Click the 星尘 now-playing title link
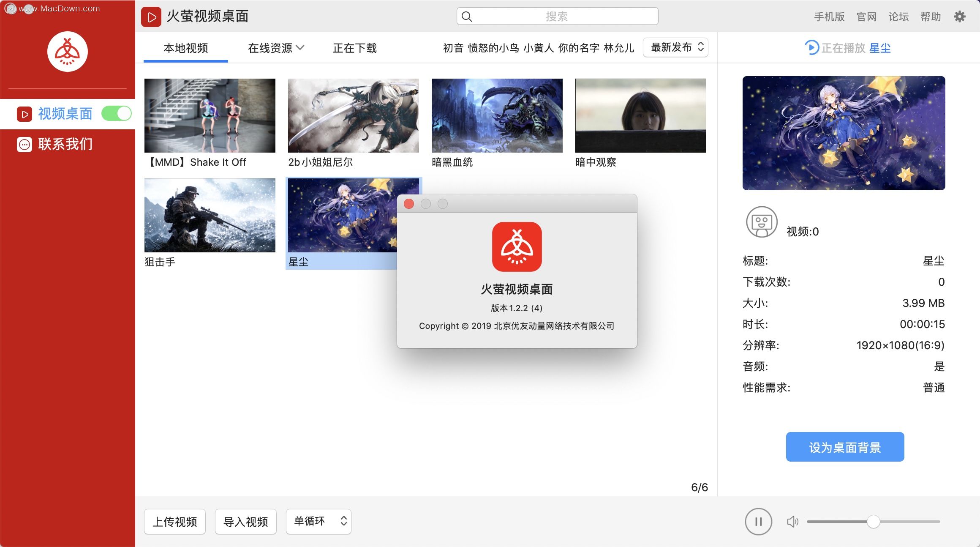 click(880, 48)
